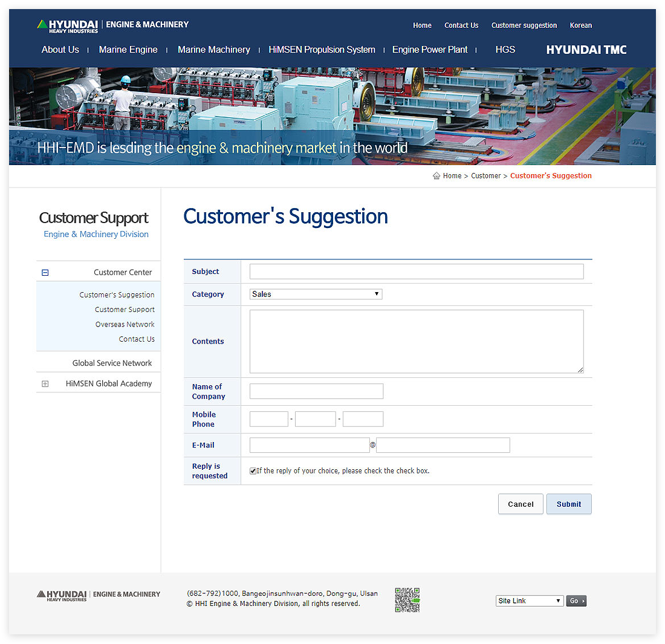665x644 pixels.
Task: Click Customer's Suggestion in the breadcrumb
Action: [551, 175]
